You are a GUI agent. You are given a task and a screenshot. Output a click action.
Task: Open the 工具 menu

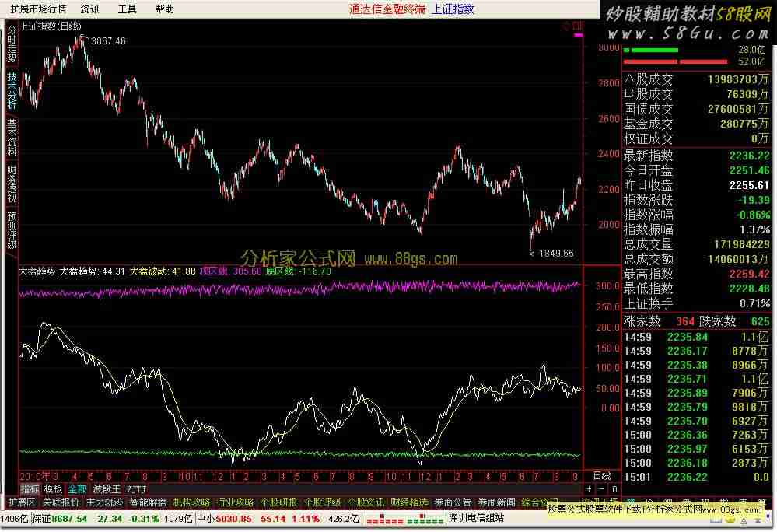[127, 9]
